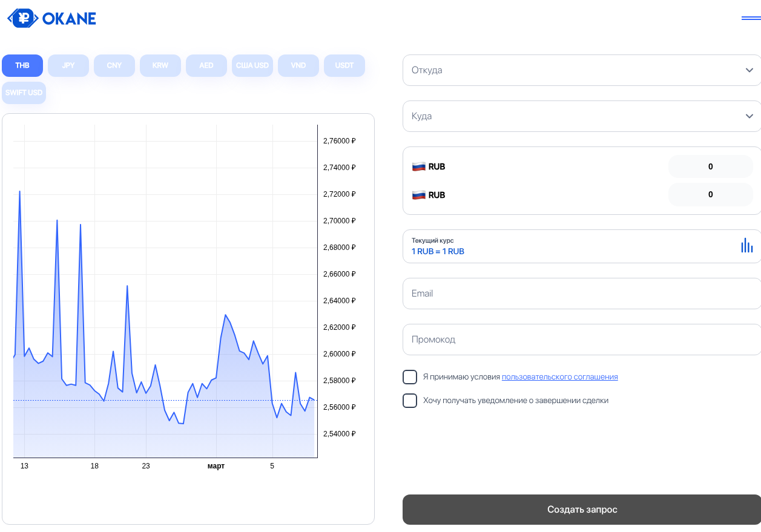
Task: Expand the Откуда dropdown
Action: (581, 70)
